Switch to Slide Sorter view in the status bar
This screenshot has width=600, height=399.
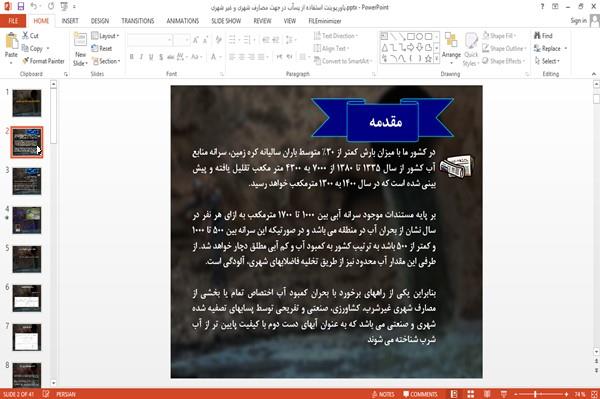point(470,394)
